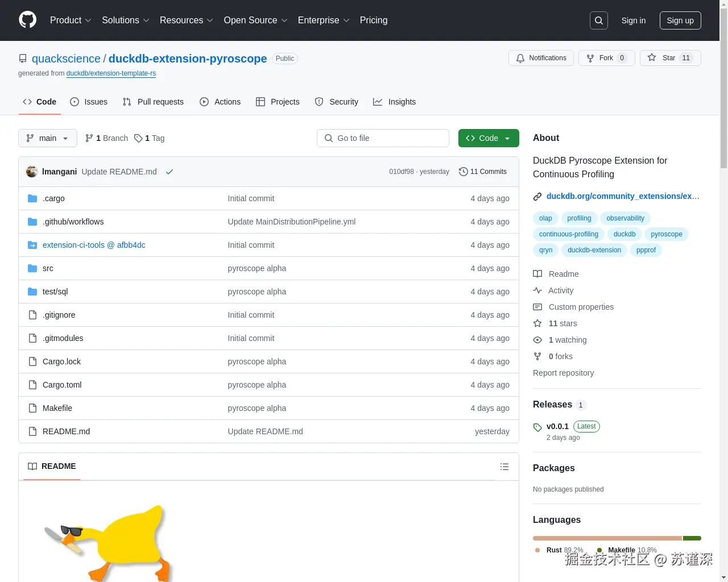
Task: Click the Go to file input field
Action: tap(383, 138)
